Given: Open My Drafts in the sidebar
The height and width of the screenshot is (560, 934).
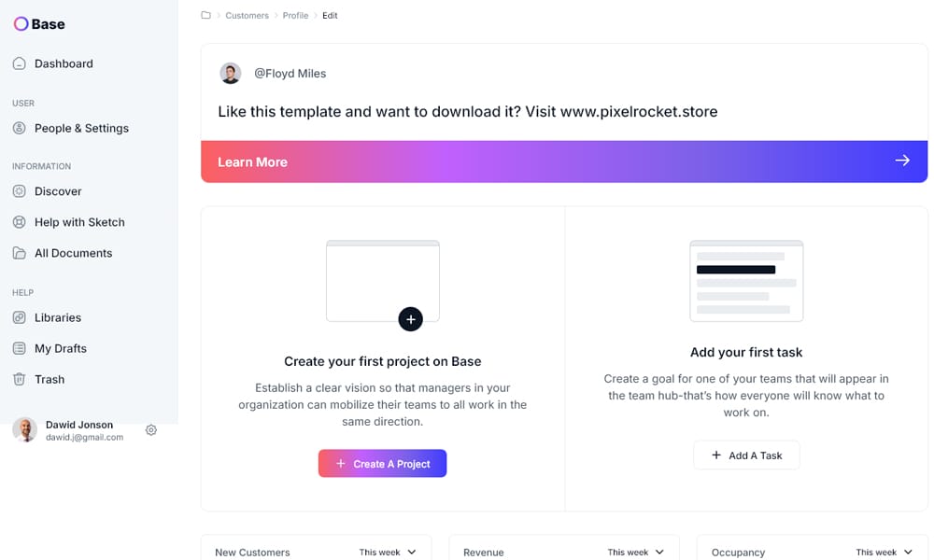Looking at the screenshot, I should click(21, 348).
